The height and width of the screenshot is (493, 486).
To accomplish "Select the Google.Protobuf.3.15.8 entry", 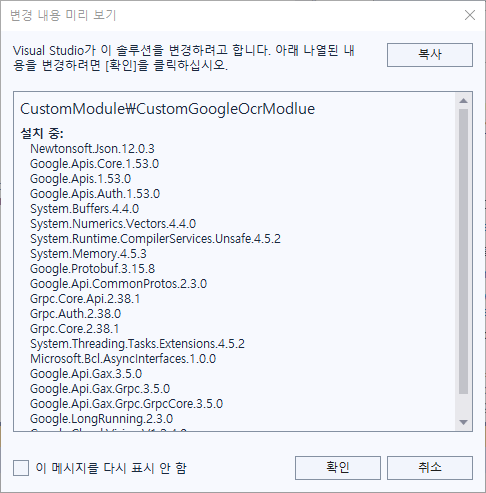I will [x=92, y=269].
